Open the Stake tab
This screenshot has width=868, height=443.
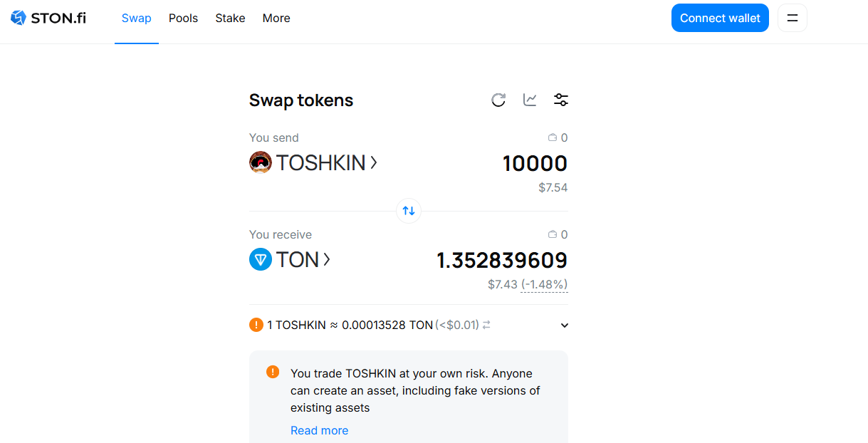coord(230,18)
